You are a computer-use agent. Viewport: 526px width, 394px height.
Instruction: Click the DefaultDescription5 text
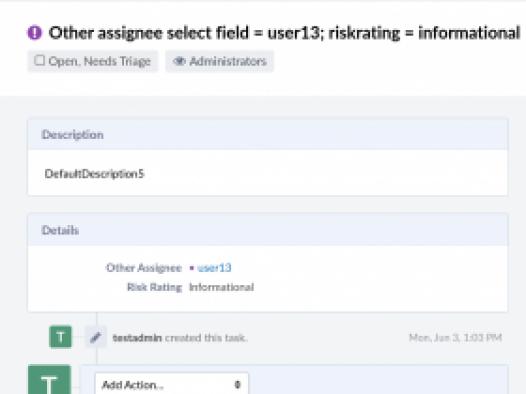95,174
